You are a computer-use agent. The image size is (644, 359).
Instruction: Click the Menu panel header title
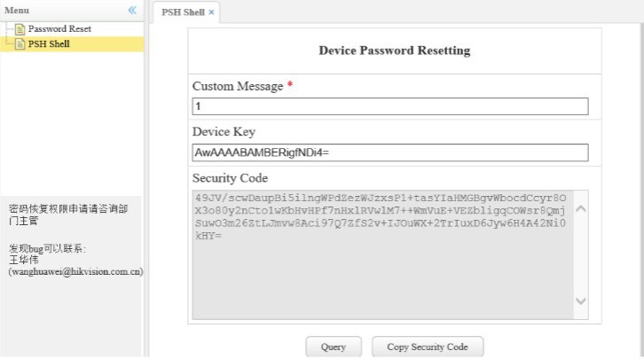pyautogui.click(x=17, y=10)
